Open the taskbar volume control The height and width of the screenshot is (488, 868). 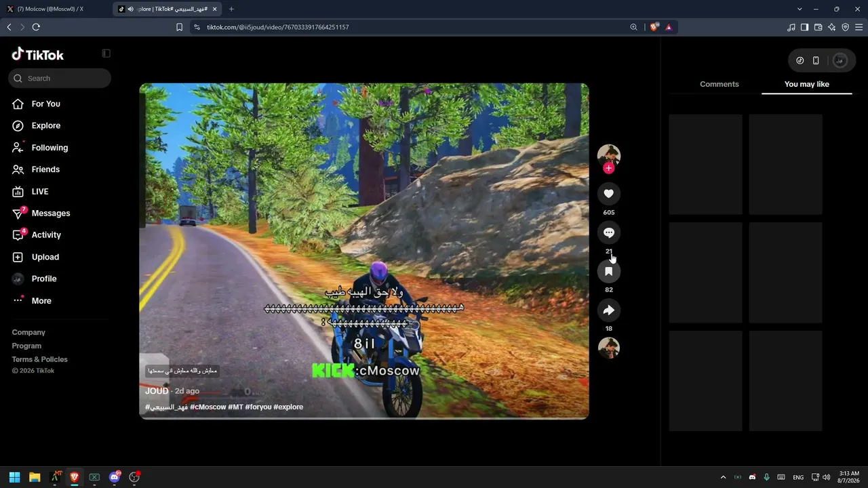coord(826,477)
